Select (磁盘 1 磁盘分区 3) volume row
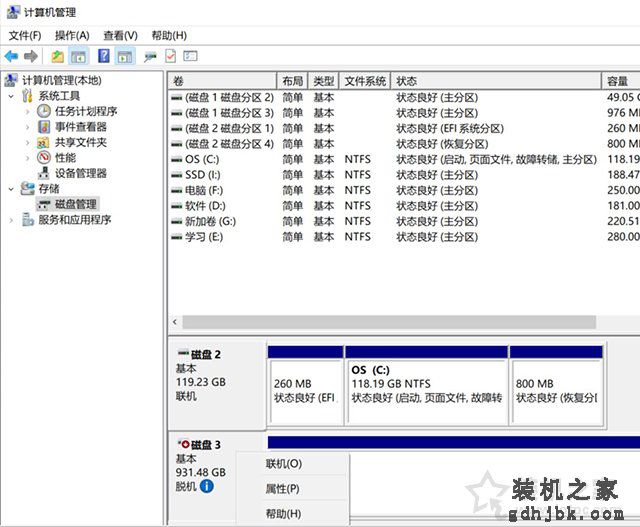This screenshot has height=527, width=640. click(404, 113)
